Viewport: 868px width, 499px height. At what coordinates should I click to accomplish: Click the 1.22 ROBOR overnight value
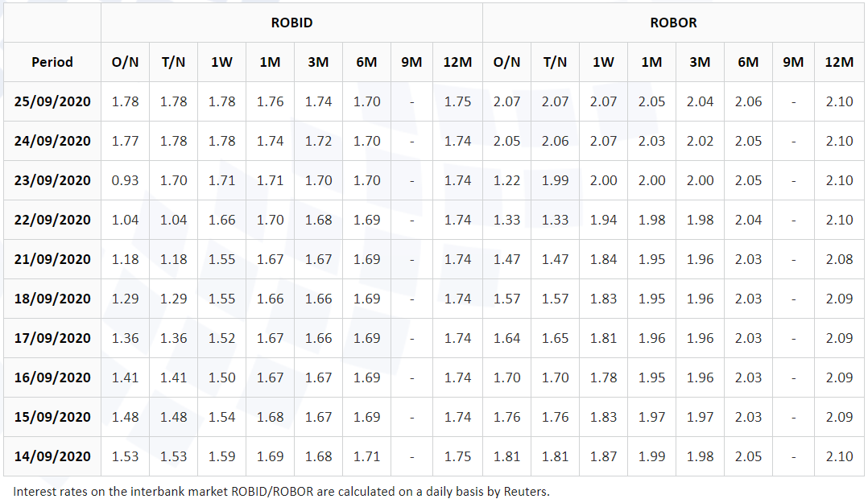(x=506, y=180)
